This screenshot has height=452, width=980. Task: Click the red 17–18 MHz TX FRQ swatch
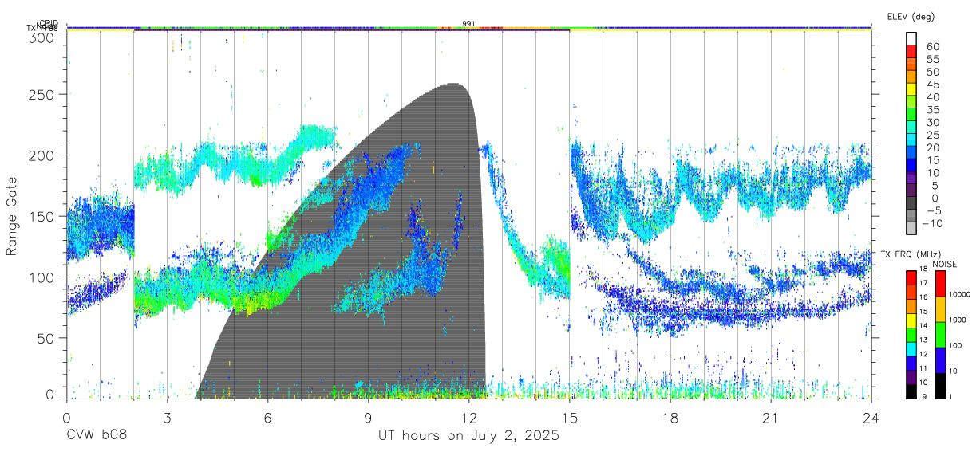pos(912,276)
